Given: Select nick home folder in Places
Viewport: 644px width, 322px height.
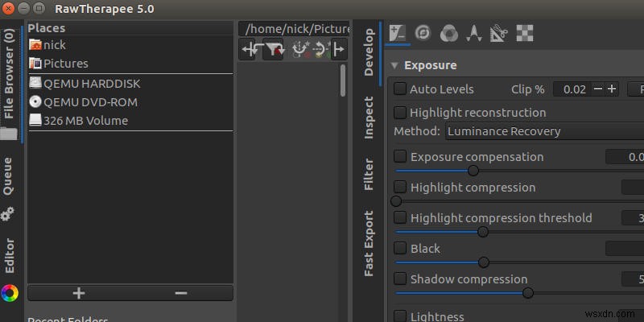Looking at the screenshot, I should 130,45.
